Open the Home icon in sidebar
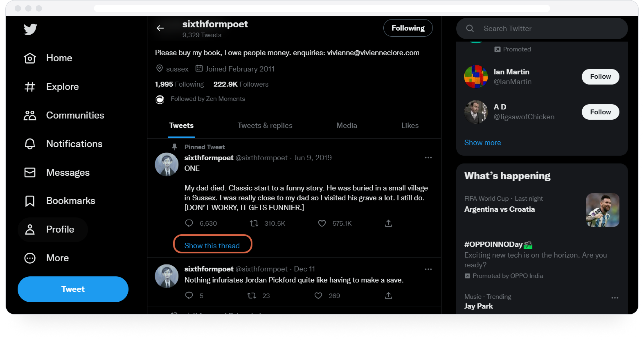Image resolution: width=644 pixels, height=341 pixels. pos(30,58)
